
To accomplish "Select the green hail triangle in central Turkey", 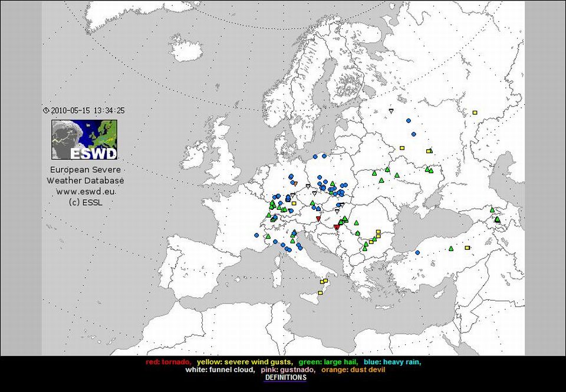I will [451, 248].
